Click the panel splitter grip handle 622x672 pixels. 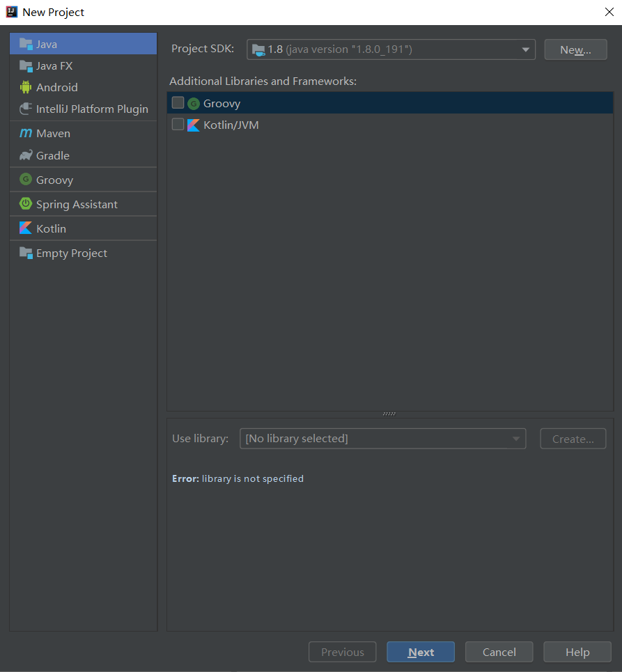(x=389, y=414)
